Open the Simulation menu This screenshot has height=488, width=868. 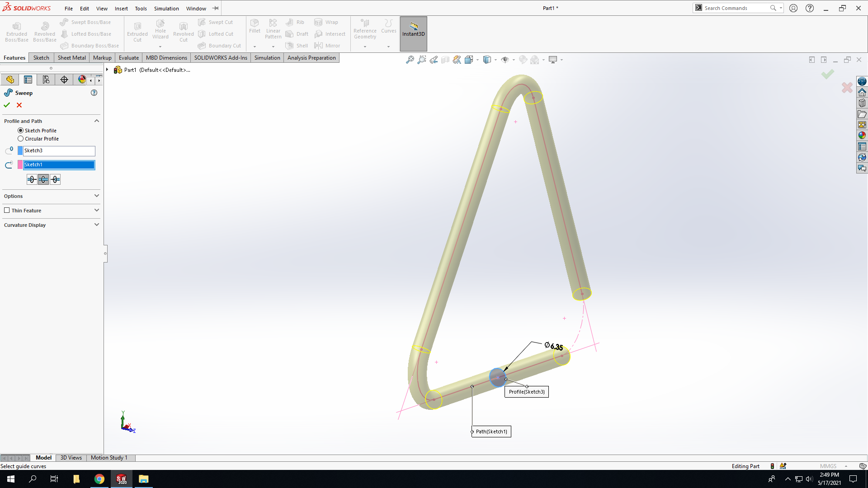coord(166,8)
